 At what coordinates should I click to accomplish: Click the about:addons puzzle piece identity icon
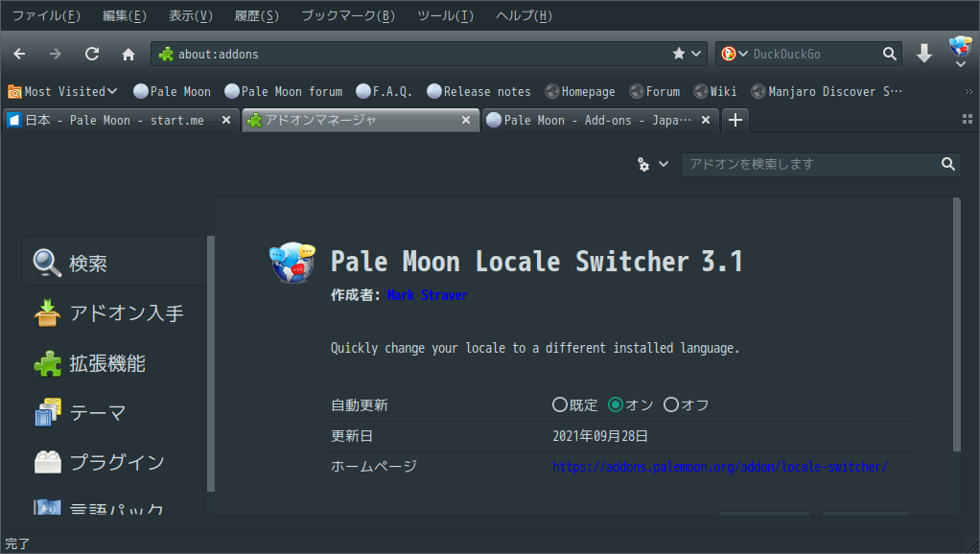point(166,54)
